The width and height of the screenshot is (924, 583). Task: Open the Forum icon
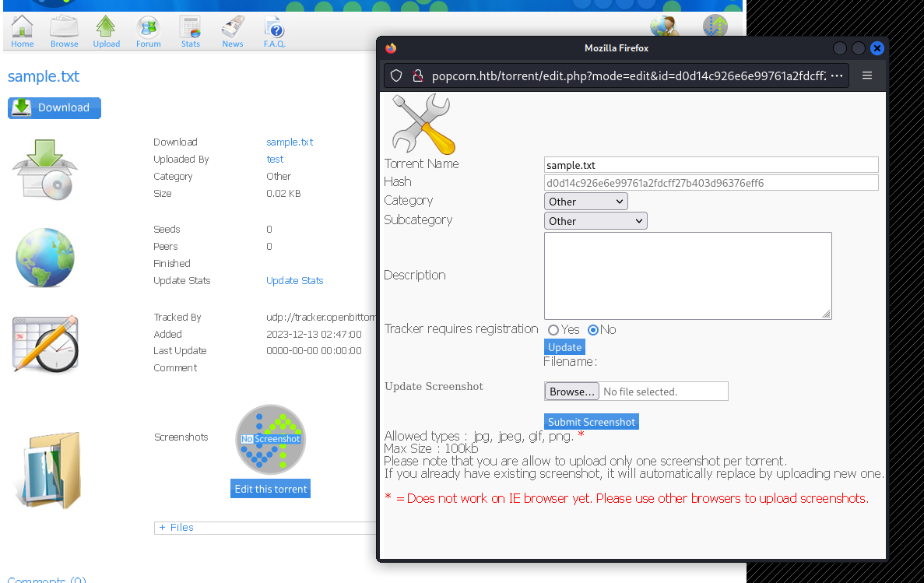tap(148, 26)
